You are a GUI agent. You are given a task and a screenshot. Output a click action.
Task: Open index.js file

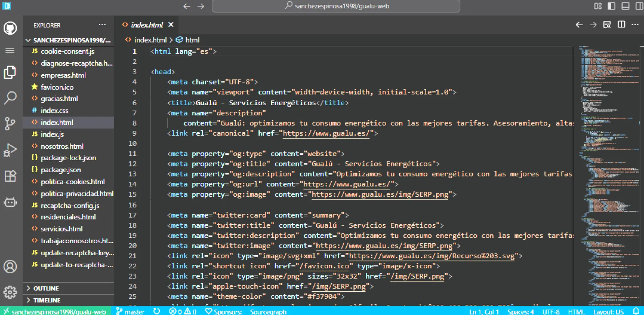(68, 134)
